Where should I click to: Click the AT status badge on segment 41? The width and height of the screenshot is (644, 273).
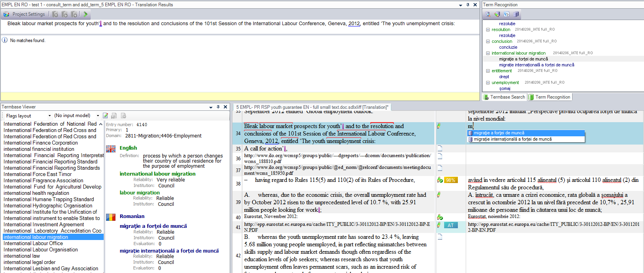tap(451, 225)
